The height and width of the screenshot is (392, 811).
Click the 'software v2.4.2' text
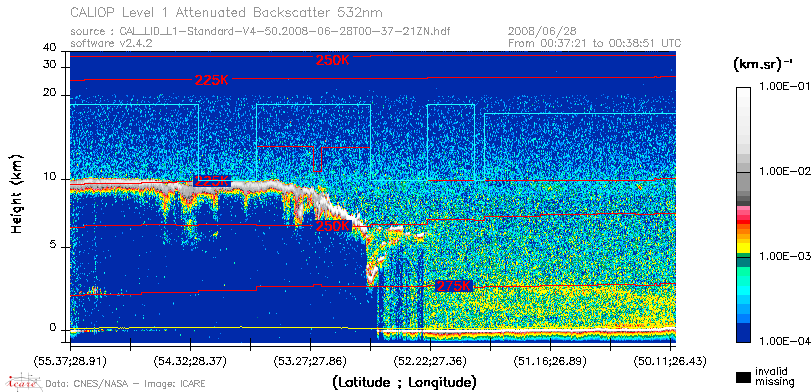[111, 43]
